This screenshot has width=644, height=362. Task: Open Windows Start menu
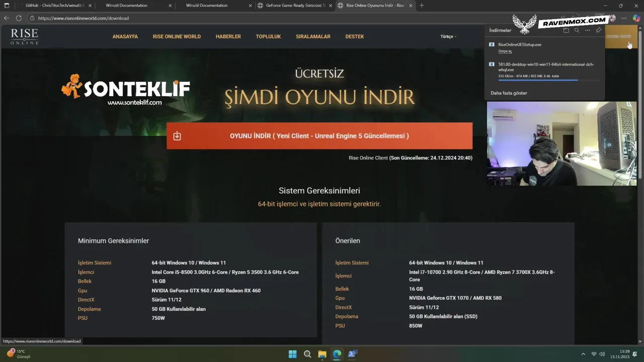(x=292, y=354)
